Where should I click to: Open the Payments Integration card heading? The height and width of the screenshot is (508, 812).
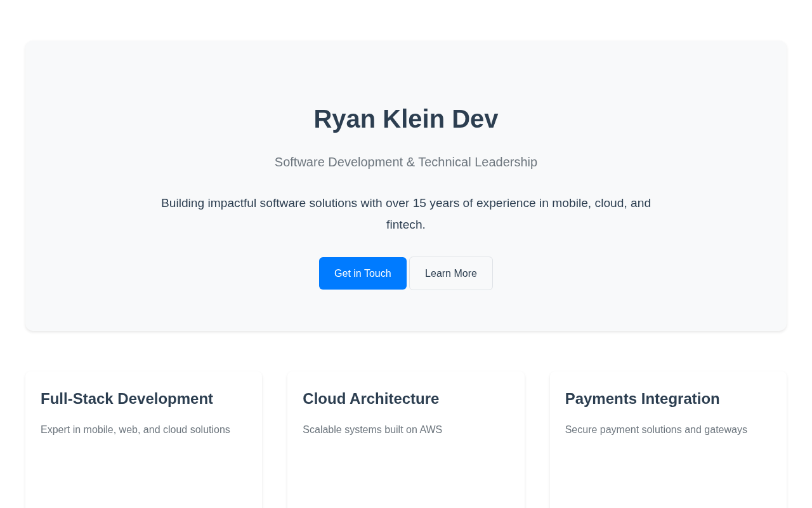643,399
